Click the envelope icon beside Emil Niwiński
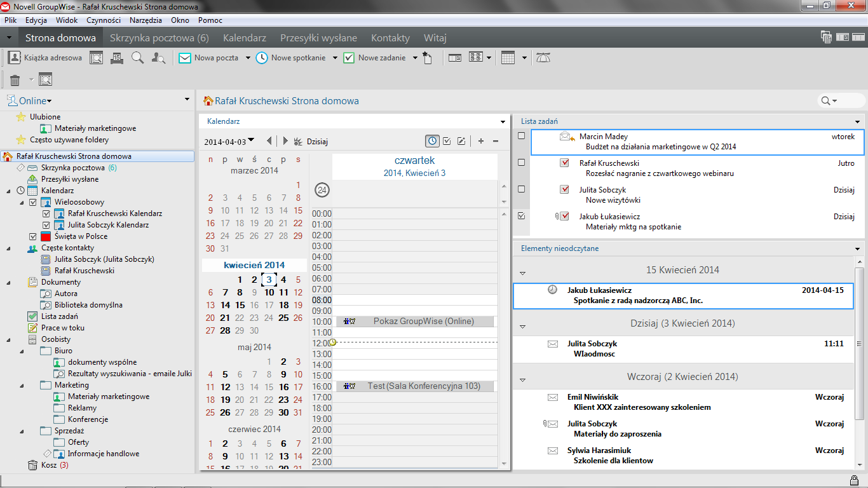This screenshot has height=488, width=868. click(x=552, y=397)
